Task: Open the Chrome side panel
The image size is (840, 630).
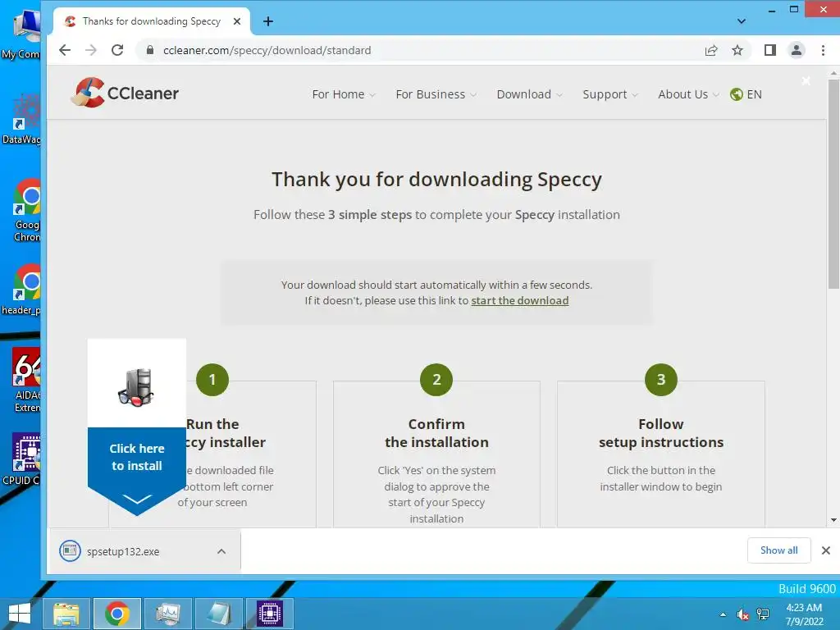Action: 769,50
